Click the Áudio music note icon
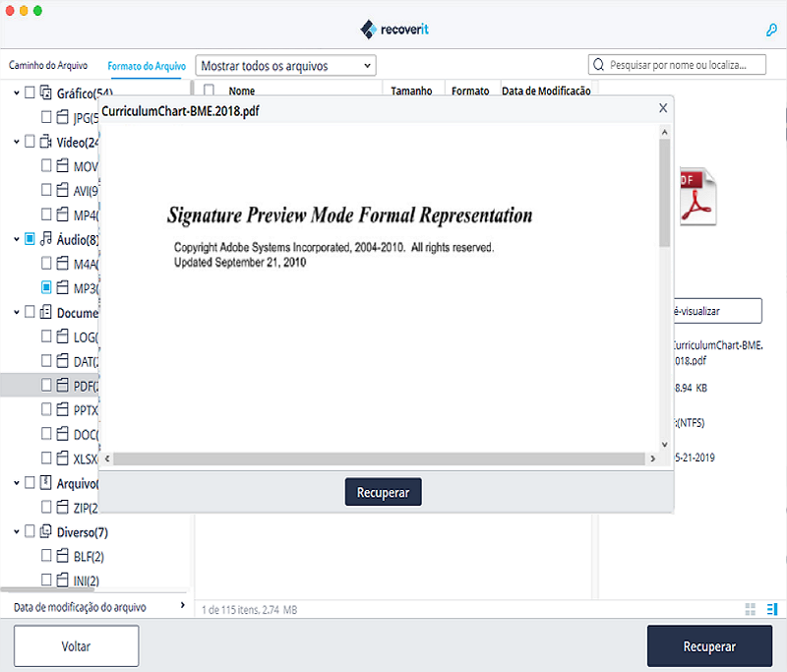This screenshot has width=787, height=672. click(45, 239)
